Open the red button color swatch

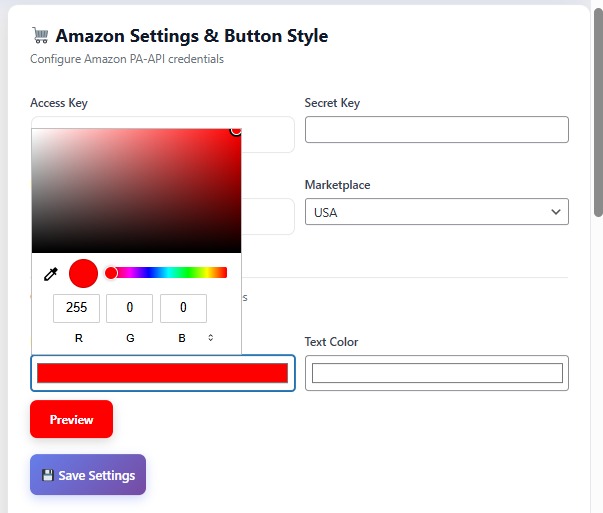[x=163, y=373]
